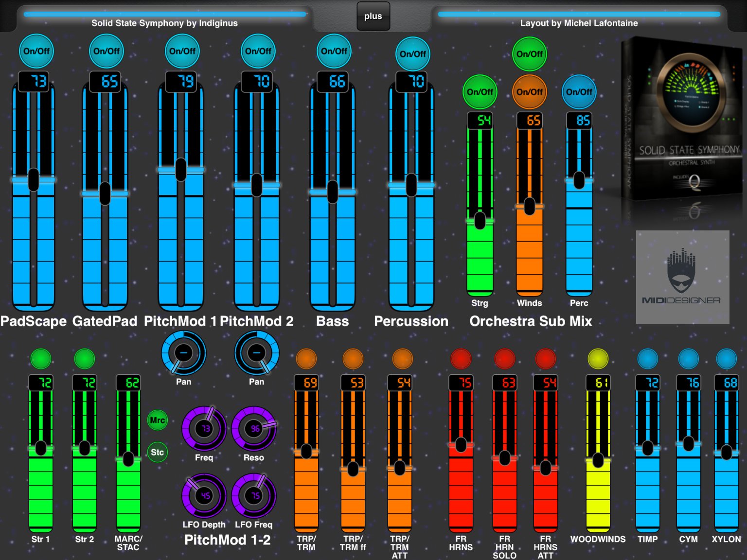Click the PitchMod 1 Pan knob
This screenshot has height=560, width=747.
[183, 353]
